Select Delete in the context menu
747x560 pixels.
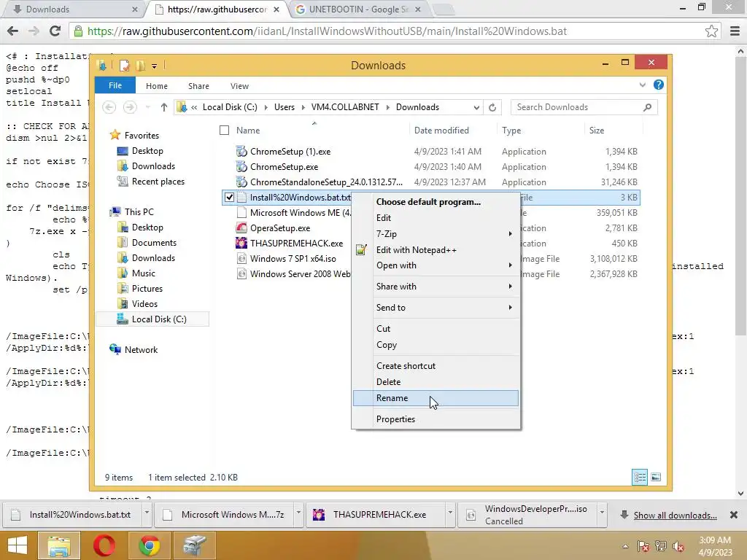(436, 382)
